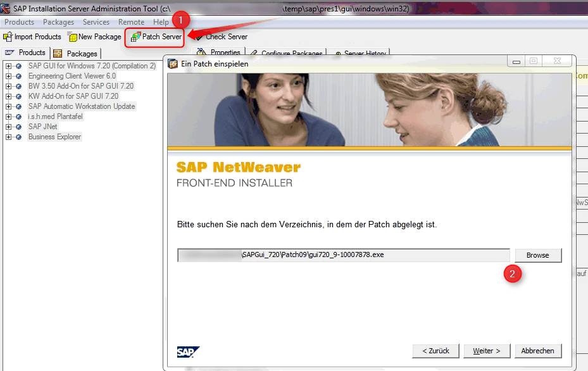The height and width of the screenshot is (371, 588).
Task: Click the gear icon for SAP GUI for Windows 7.20
Action: (18, 66)
